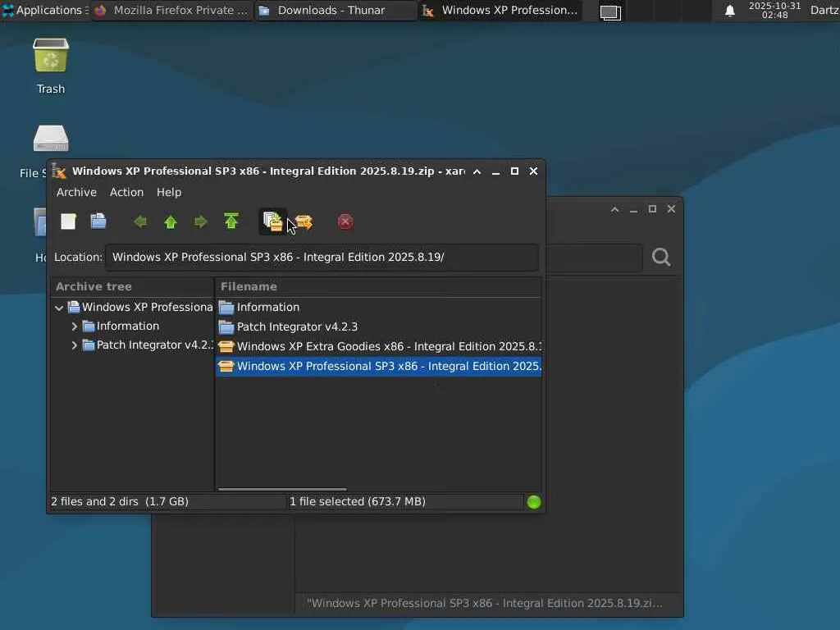Select Windows XP Professional root in archive tree
This screenshot has height=630, width=840.
(148, 308)
